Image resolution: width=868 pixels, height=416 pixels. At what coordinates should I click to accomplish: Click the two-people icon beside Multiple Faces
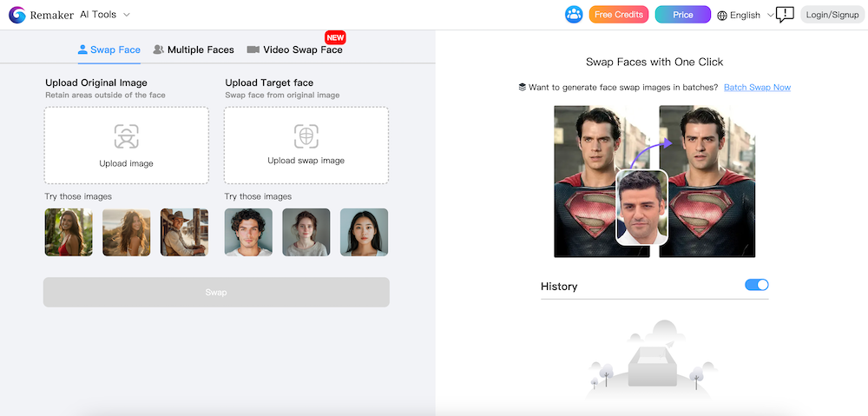(x=158, y=50)
